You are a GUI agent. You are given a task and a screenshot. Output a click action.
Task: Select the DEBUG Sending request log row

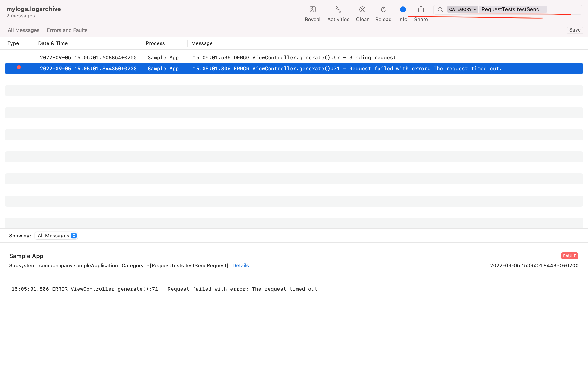click(294, 57)
